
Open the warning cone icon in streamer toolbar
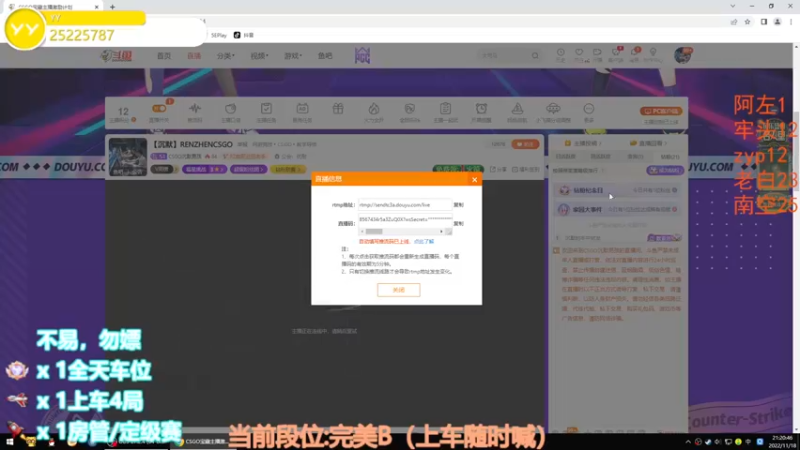point(517,109)
